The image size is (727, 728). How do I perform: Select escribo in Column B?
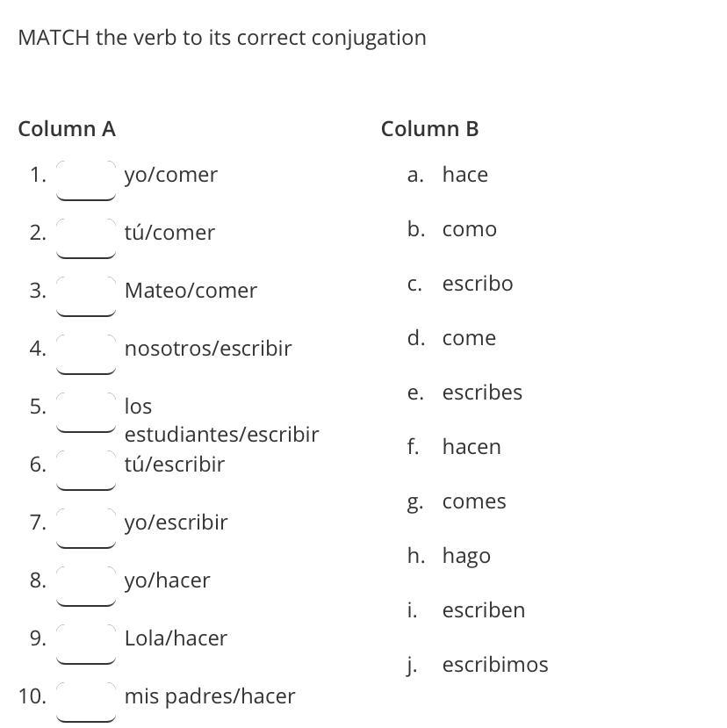coord(478,284)
